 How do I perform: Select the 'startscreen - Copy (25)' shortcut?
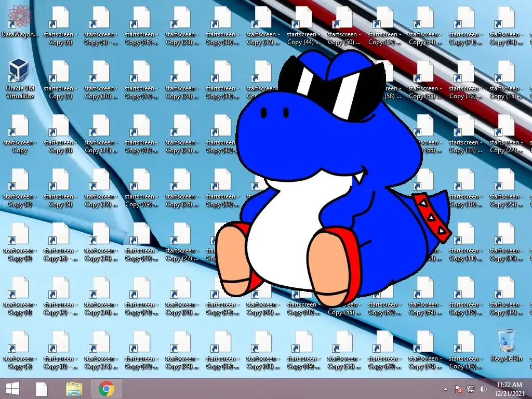pos(182,135)
